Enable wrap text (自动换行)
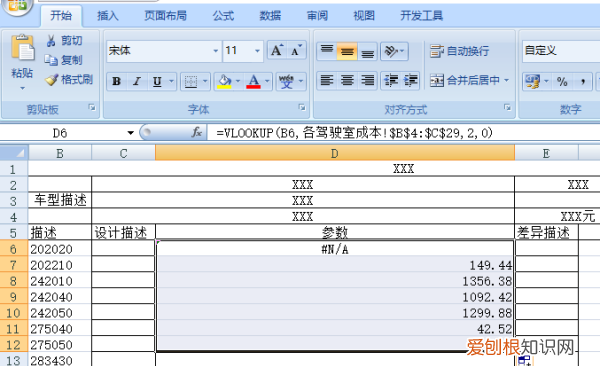The width and height of the screenshot is (600, 366). point(459,51)
